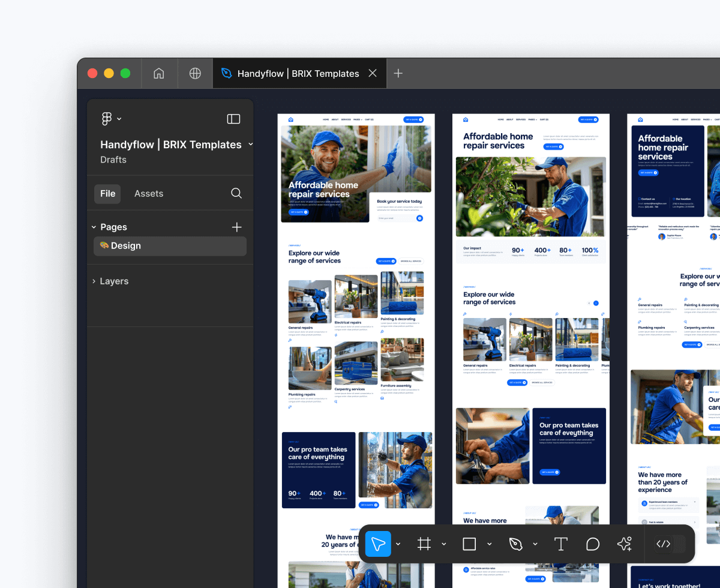This screenshot has height=588, width=720.
Task: Click the home icon in the browser toolbar
Action: point(159,73)
